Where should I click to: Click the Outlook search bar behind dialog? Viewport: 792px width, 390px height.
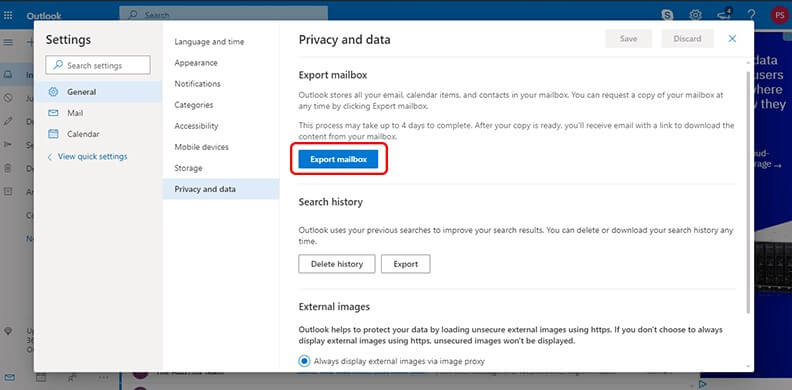[224, 14]
